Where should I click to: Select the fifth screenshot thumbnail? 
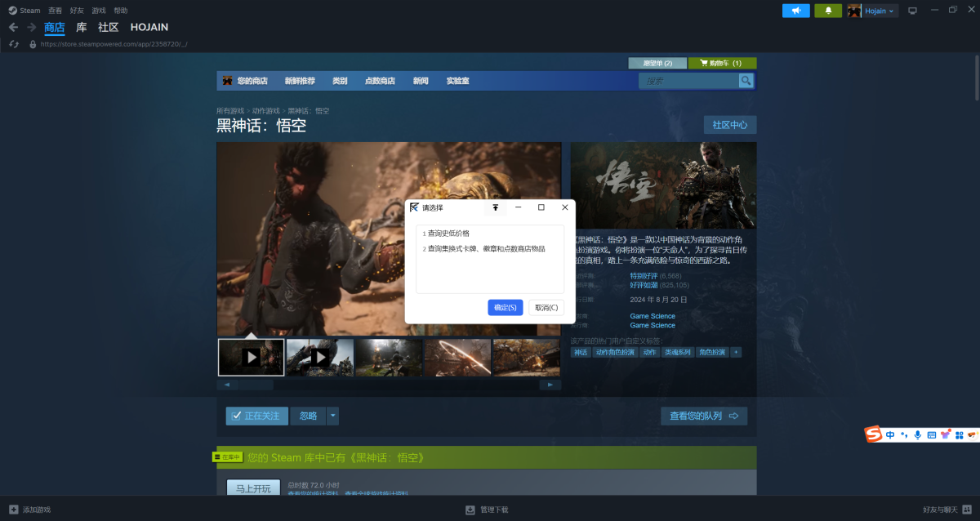(x=527, y=357)
